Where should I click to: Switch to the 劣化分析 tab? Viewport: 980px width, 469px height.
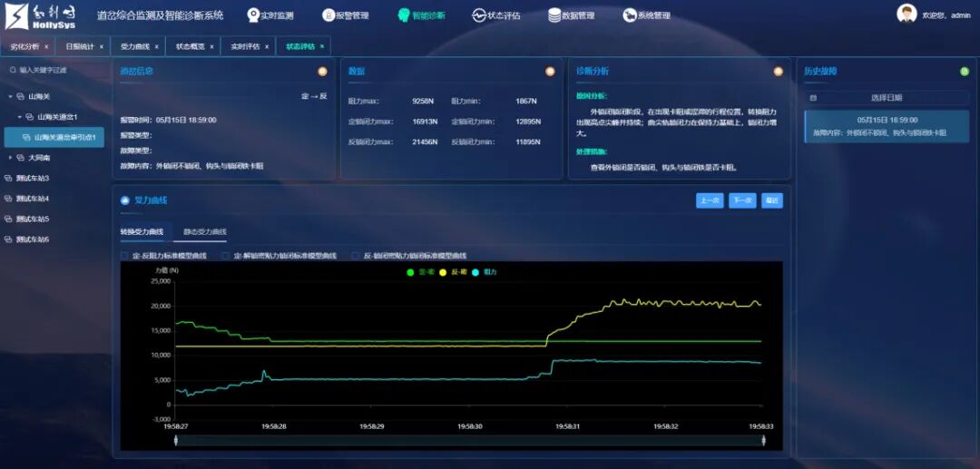click(x=24, y=46)
